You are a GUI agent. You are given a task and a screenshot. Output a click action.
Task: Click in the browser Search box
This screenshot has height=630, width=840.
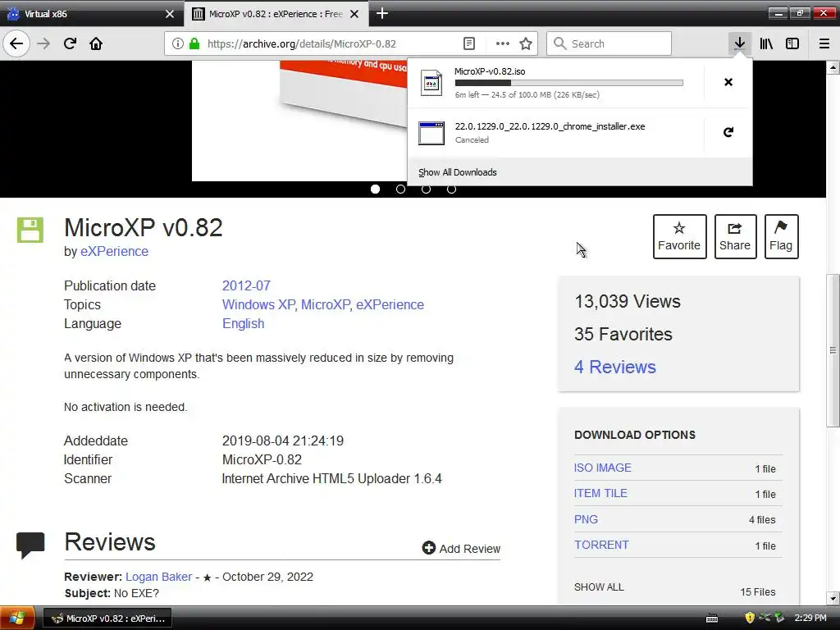[x=609, y=43]
